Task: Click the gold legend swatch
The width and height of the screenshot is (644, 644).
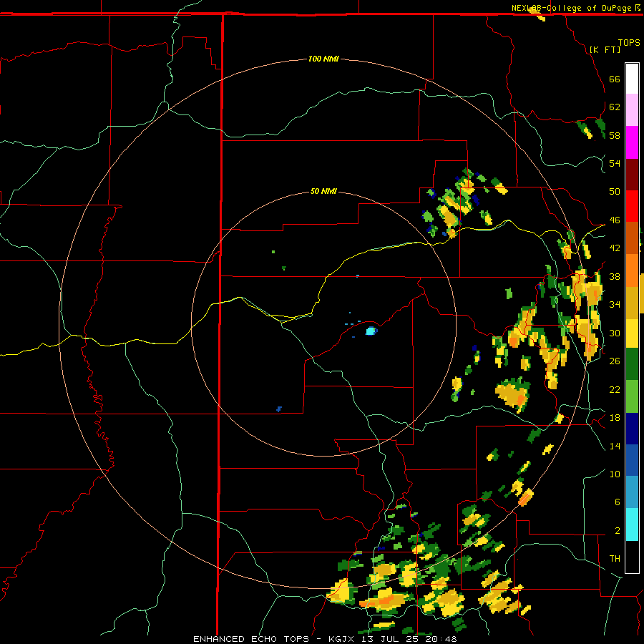Action: [x=632, y=303]
